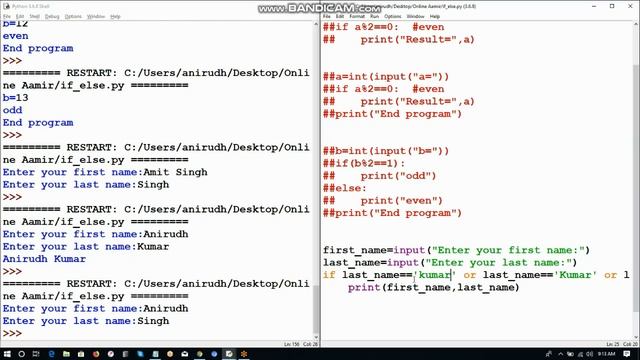The image size is (640, 360).
Task: Close the if_else.py editor window
Action: pyautogui.click(x=630, y=6)
